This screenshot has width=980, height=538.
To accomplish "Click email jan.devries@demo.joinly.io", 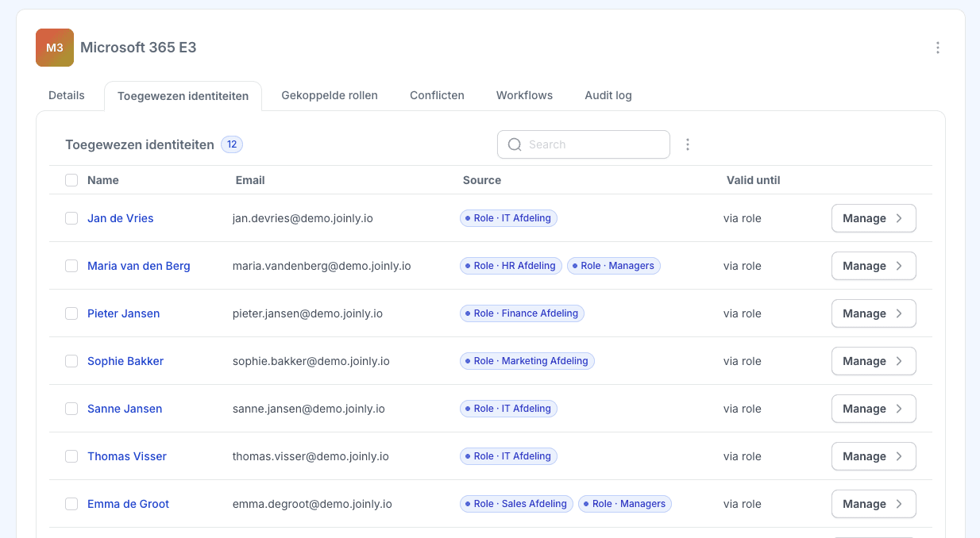I will 303,218.
